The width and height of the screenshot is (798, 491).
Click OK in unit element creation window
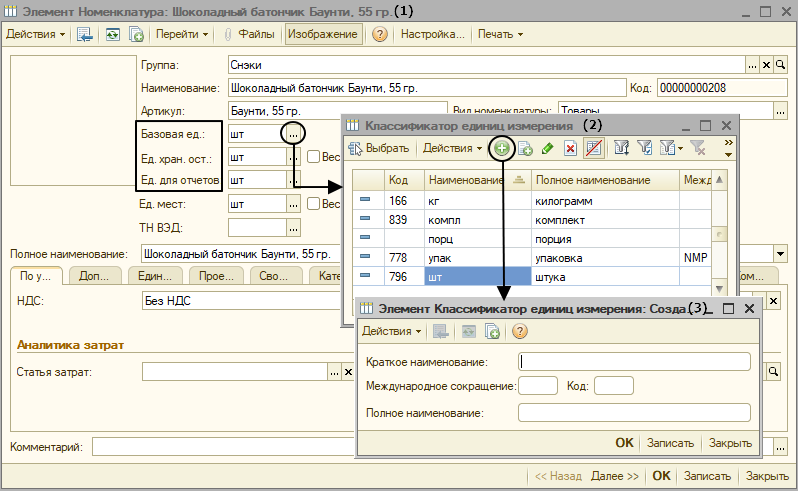coord(624,443)
